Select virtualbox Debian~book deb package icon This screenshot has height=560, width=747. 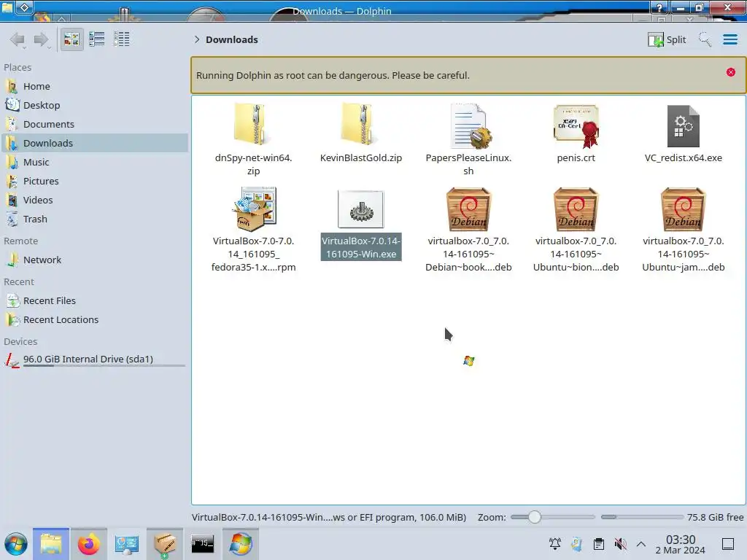click(469, 209)
